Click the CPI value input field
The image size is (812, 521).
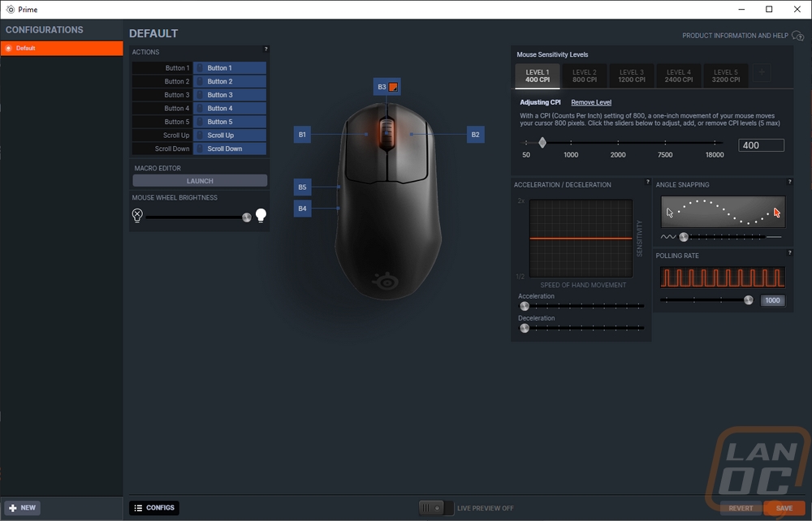tap(762, 145)
